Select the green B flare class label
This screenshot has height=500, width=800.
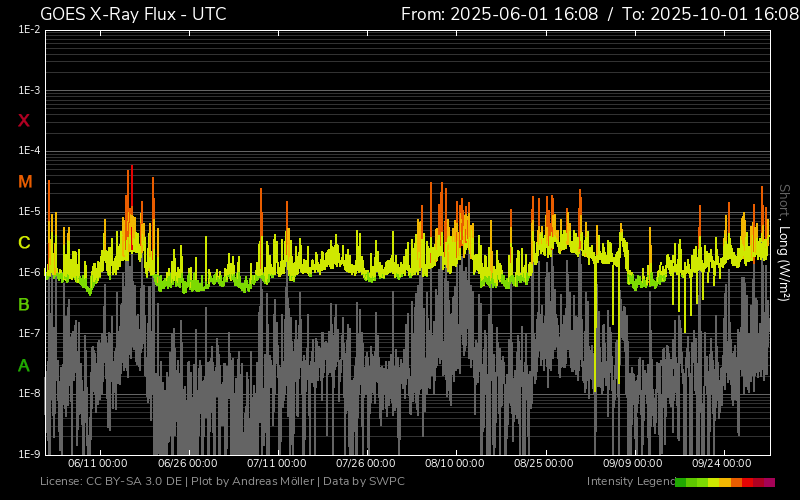pos(24,304)
